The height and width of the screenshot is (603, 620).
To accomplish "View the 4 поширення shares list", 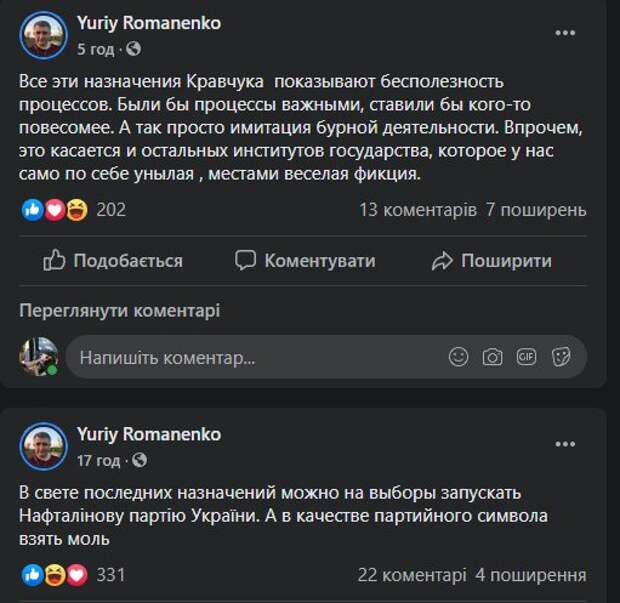I will 531,575.
